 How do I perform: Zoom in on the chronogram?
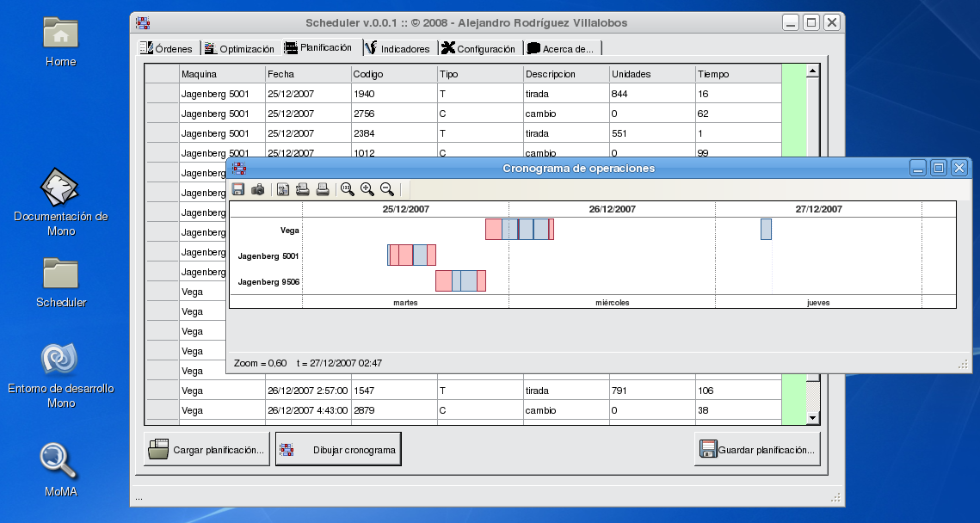(367, 190)
